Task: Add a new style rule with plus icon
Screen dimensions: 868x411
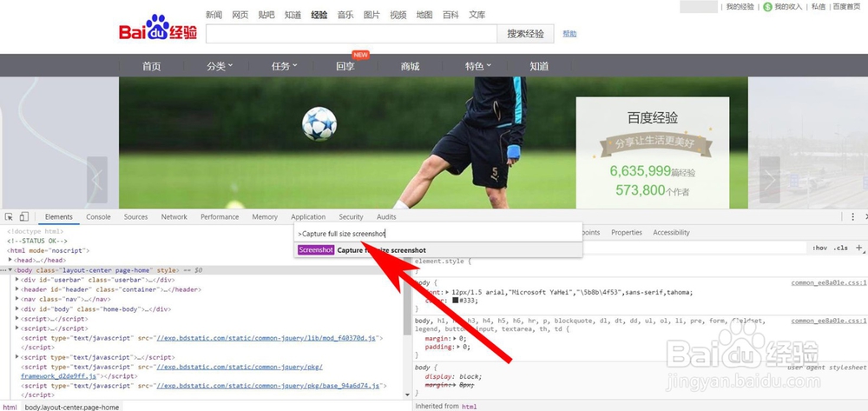Action: point(859,248)
